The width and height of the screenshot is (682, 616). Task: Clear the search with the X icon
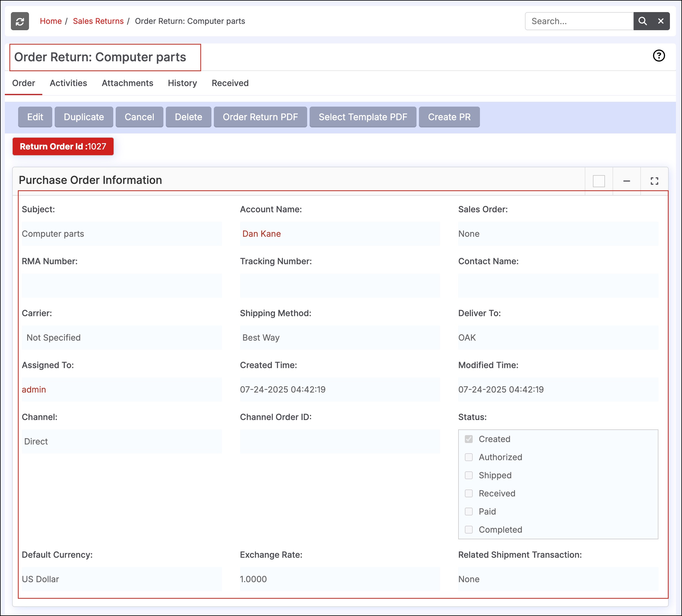pyautogui.click(x=660, y=21)
